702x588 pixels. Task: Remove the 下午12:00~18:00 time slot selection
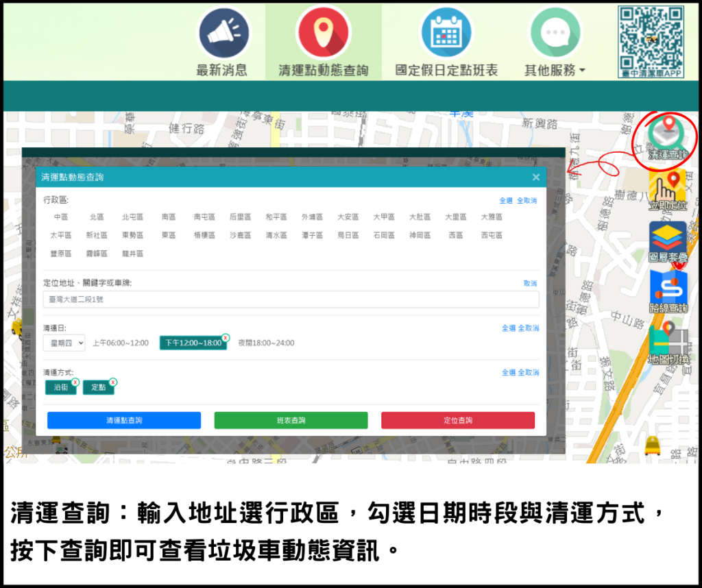[x=225, y=337]
